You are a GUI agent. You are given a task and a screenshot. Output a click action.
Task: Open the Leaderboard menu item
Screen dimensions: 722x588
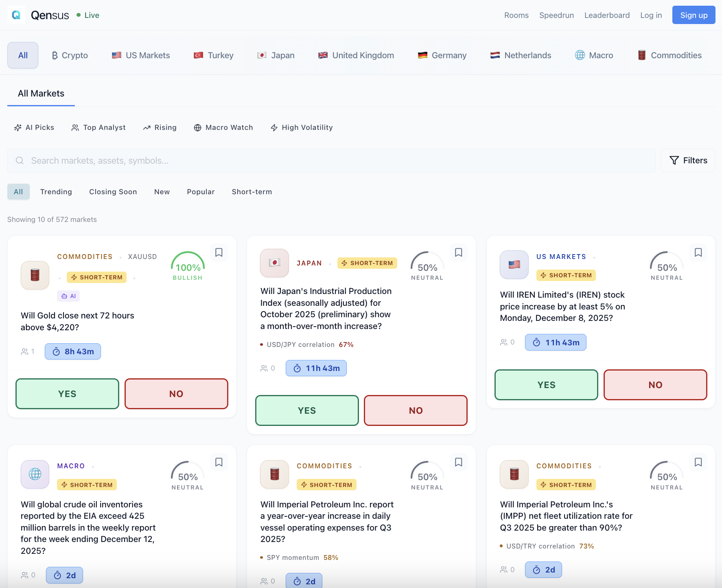coord(607,15)
